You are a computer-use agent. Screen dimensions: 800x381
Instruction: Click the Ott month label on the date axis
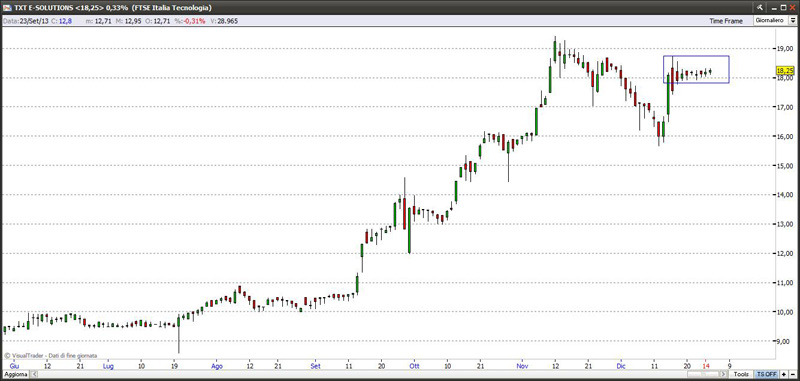click(414, 366)
